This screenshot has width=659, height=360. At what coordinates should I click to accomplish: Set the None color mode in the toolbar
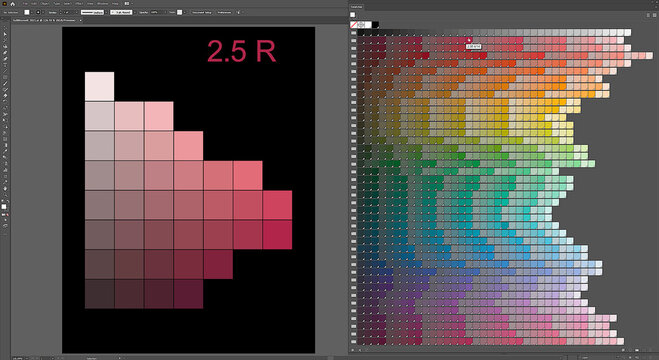tap(8, 215)
